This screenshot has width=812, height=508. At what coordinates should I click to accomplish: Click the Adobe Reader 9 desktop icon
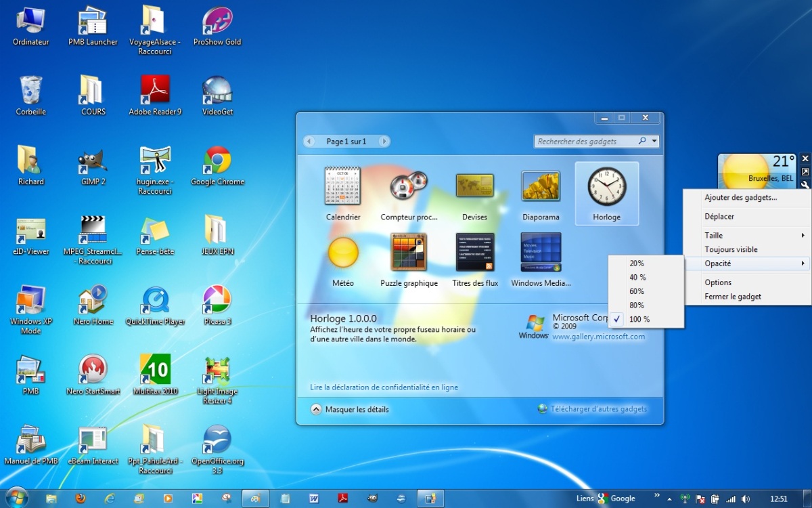155,96
